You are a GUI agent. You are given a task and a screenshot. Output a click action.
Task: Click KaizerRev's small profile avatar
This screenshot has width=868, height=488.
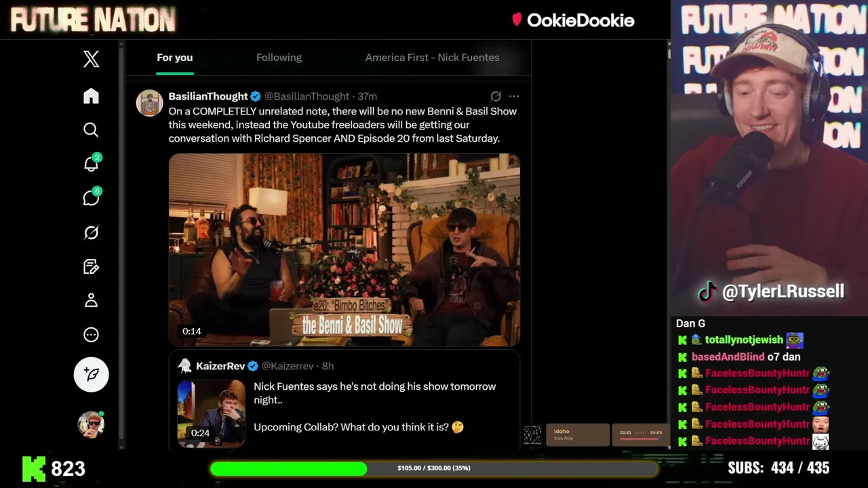pos(184,366)
